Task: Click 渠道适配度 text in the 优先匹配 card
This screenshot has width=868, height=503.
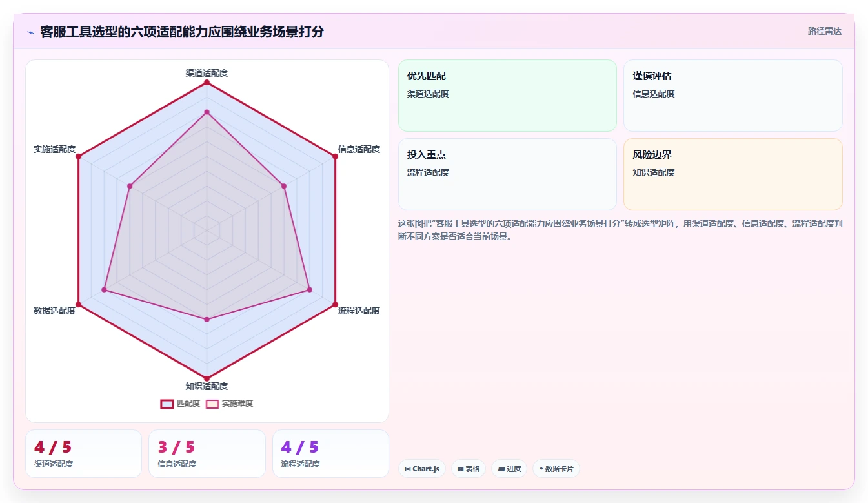Action: 428,94
